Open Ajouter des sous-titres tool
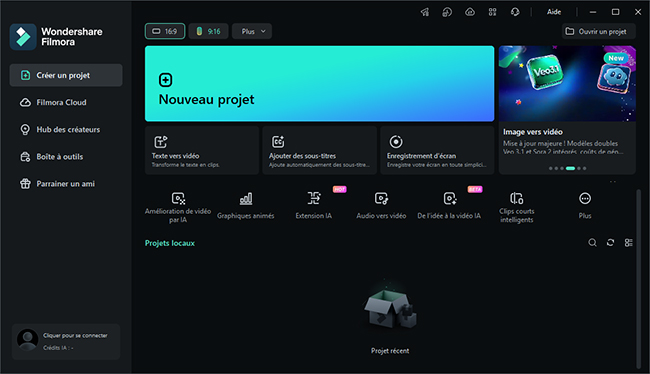This screenshot has height=374, width=650. (x=319, y=151)
